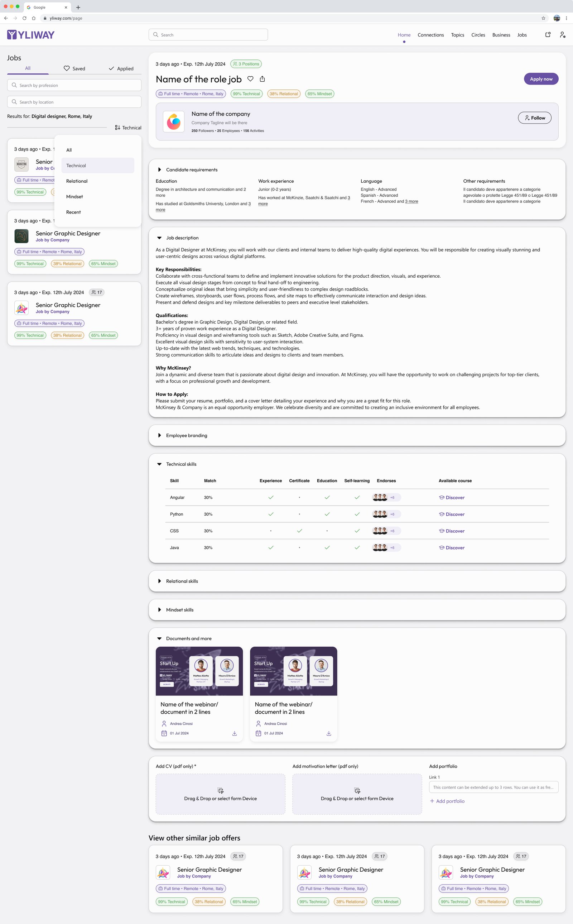Open browser home page icon
Screen dimensions: 573x924
click(34, 18)
